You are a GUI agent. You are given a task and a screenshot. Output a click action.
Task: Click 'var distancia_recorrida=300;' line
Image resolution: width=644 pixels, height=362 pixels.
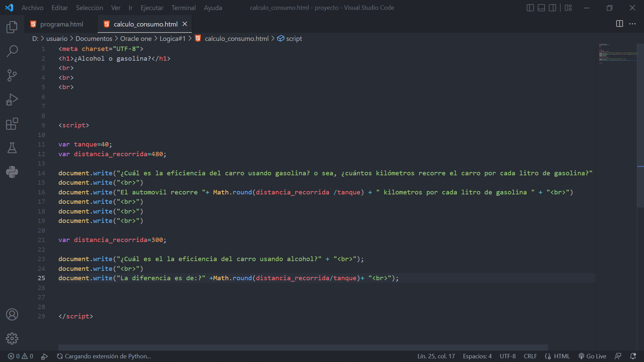112,240
